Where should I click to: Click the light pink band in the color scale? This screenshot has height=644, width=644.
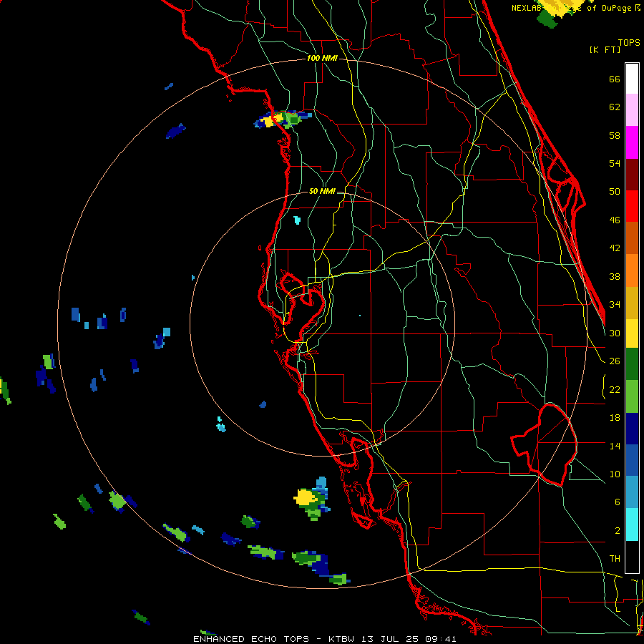[x=632, y=110]
